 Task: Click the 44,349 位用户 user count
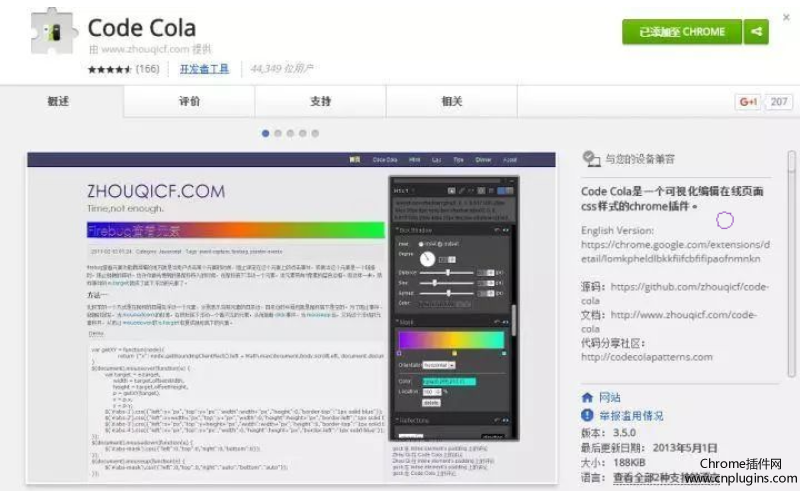click(x=282, y=68)
